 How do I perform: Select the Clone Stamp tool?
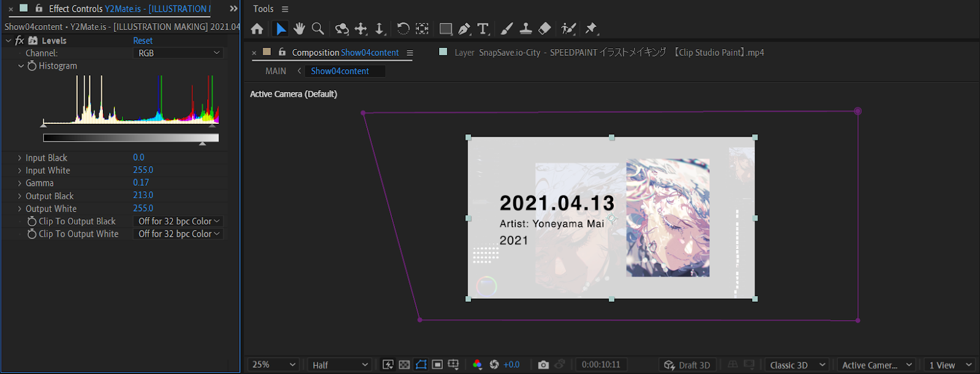pyautogui.click(x=526, y=29)
